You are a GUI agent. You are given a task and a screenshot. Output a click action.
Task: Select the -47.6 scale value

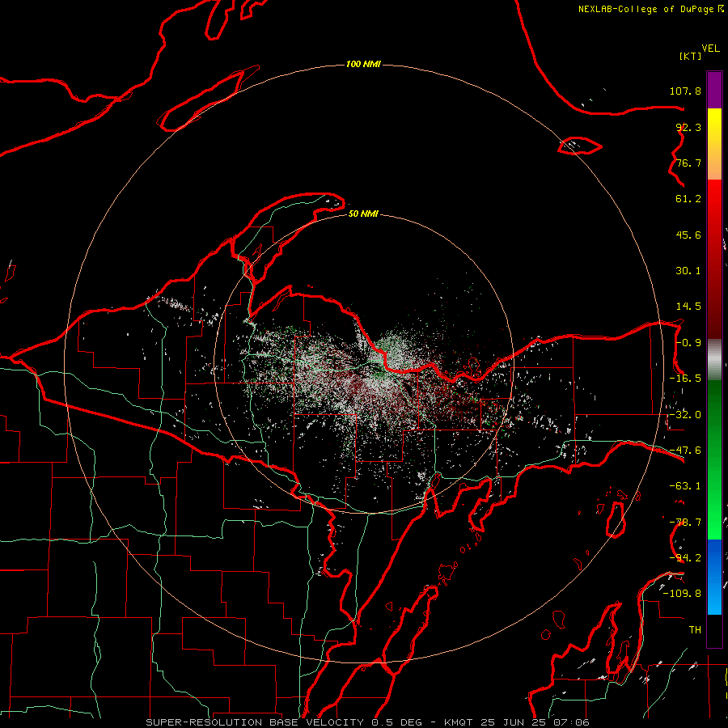coord(685,451)
